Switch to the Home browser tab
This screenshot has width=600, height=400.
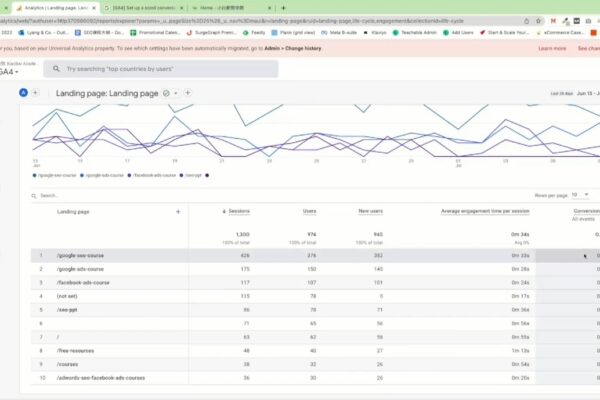[x=231, y=8]
